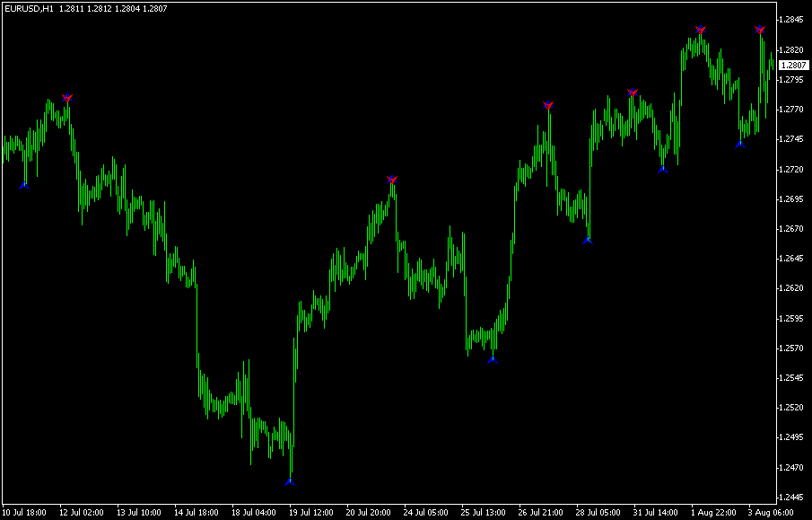Click the 1.2820 price scale label

point(793,49)
